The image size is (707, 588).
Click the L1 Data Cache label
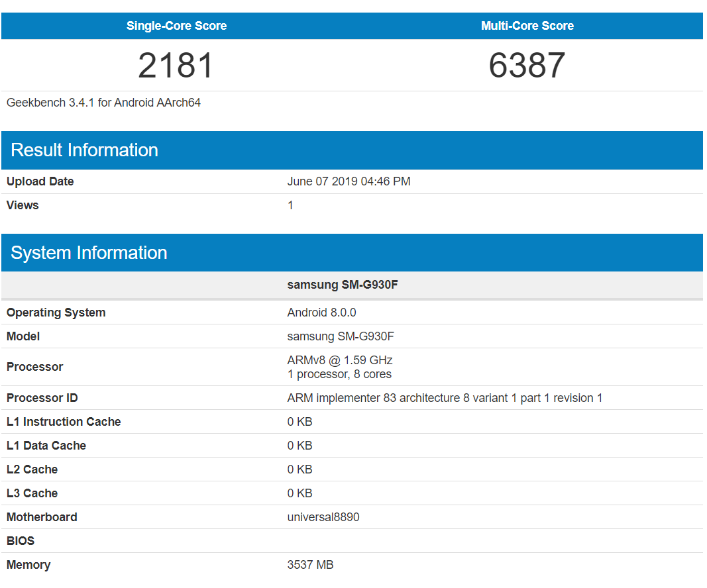coord(46,446)
